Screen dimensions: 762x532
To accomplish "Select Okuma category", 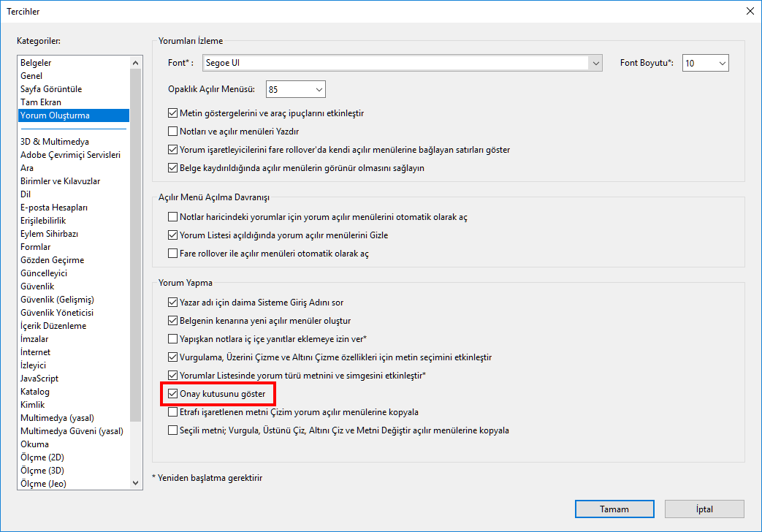I will click(74, 444).
